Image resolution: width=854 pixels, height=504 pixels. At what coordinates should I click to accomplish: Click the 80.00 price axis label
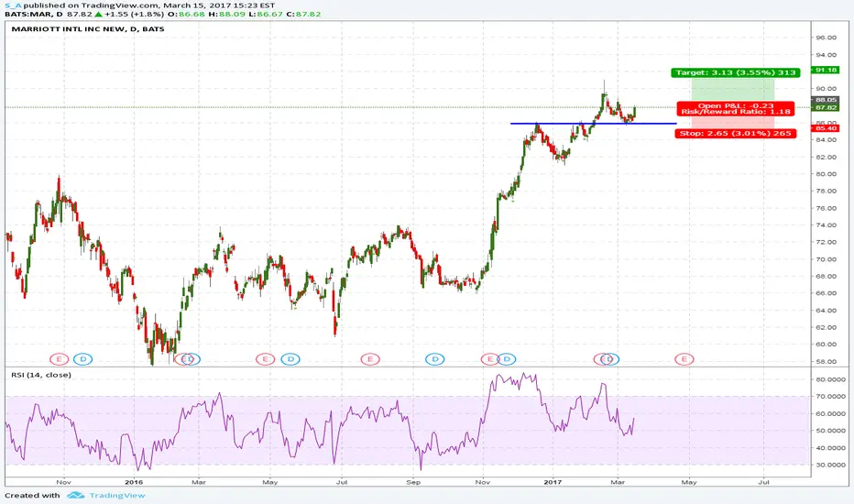827,174
